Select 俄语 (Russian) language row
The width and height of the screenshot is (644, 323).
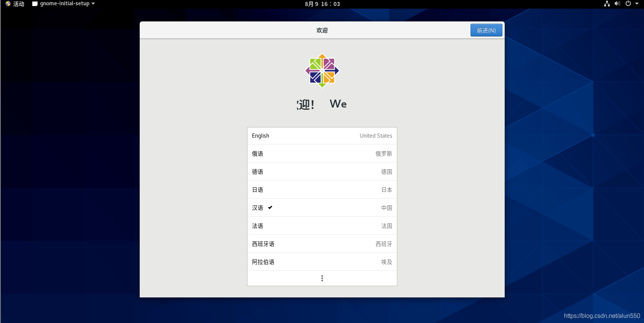(x=322, y=153)
